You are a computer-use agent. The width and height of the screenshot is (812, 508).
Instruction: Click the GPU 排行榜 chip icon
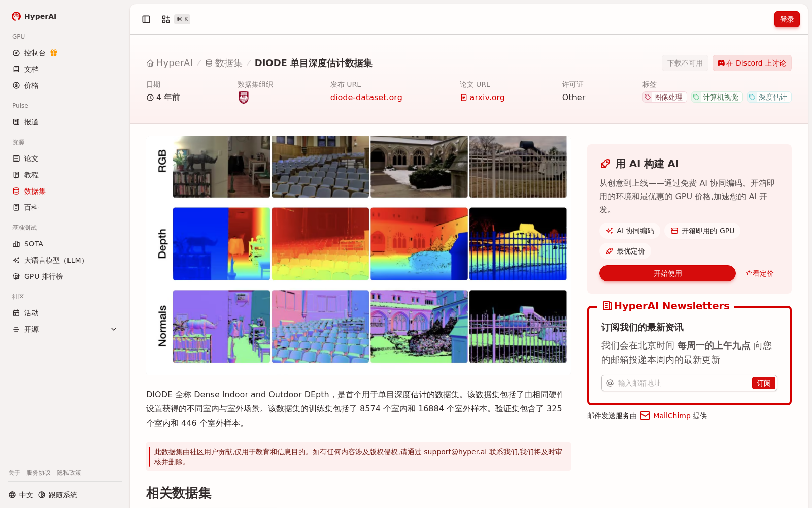(16, 276)
